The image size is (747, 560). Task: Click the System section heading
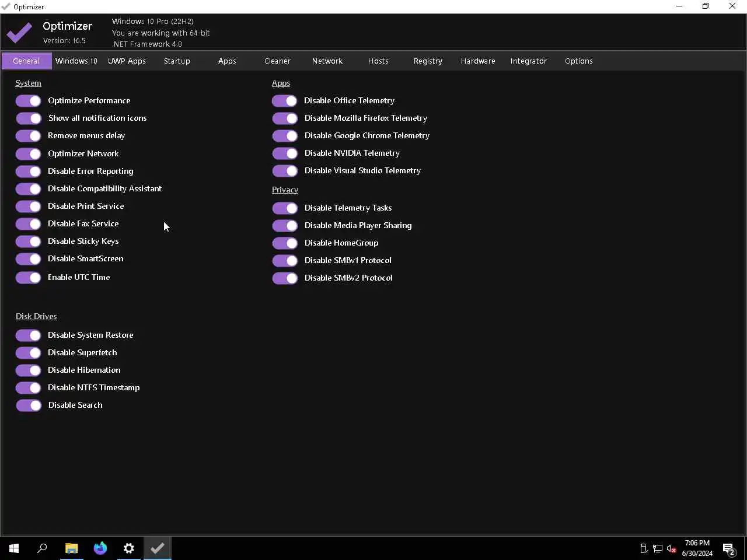[x=28, y=83]
